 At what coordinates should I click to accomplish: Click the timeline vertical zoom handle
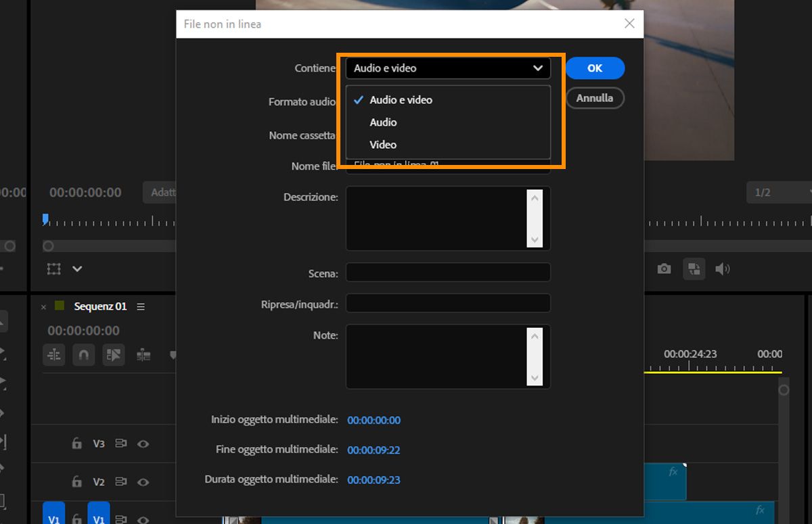[784, 390]
